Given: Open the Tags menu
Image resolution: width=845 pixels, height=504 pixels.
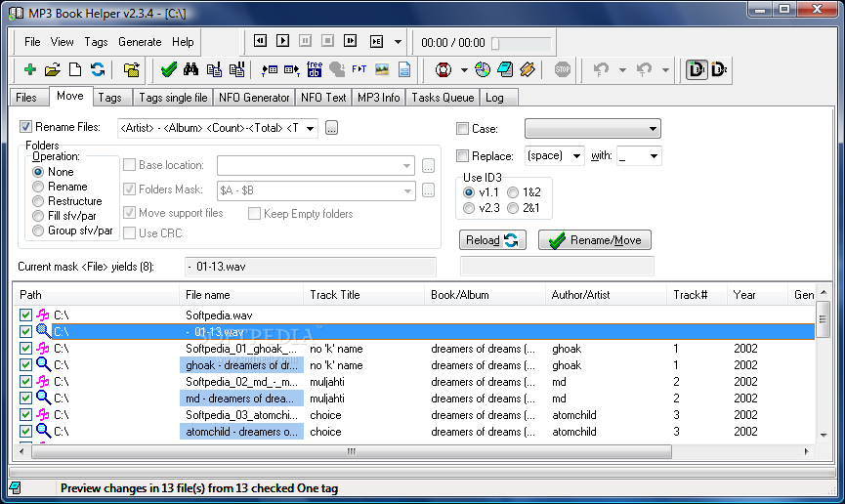Looking at the screenshot, I should pyautogui.click(x=96, y=41).
